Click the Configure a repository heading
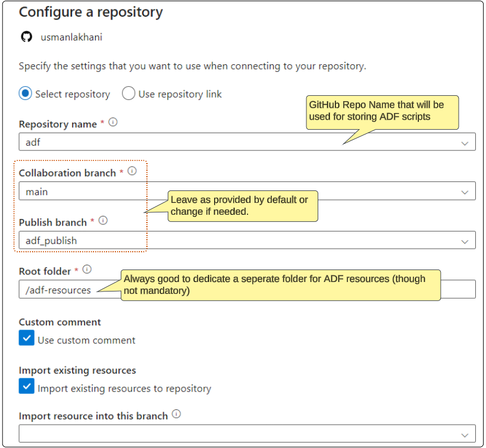The image size is (486, 448). tap(91, 12)
